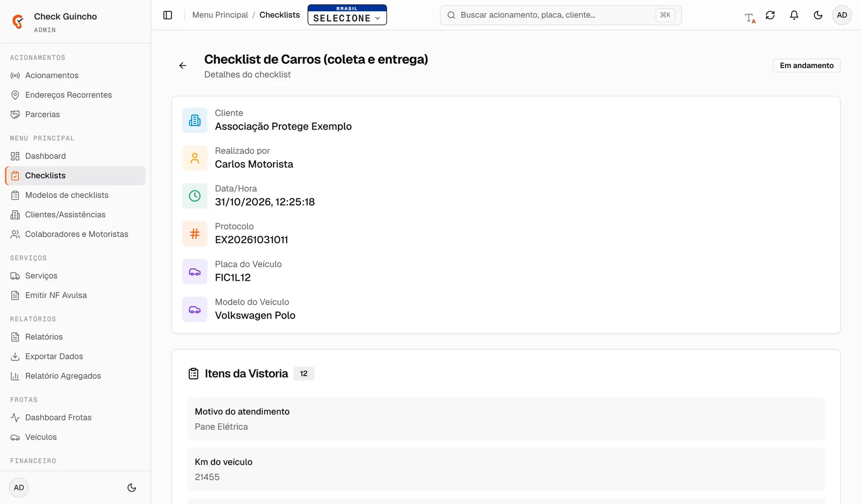The height and width of the screenshot is (504, 861).
Task: Click Menu Principal breadcrumb link
Action: pyautogui.click(x=220, y=15)
